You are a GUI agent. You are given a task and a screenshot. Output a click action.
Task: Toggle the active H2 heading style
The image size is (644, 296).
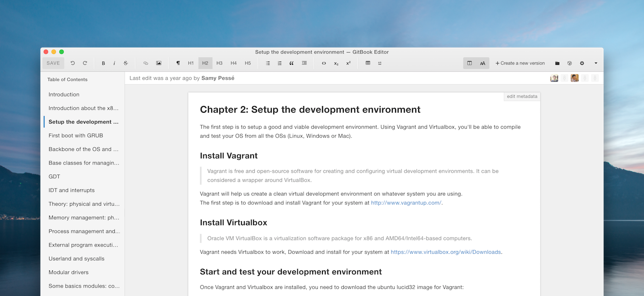click(205, 63)
